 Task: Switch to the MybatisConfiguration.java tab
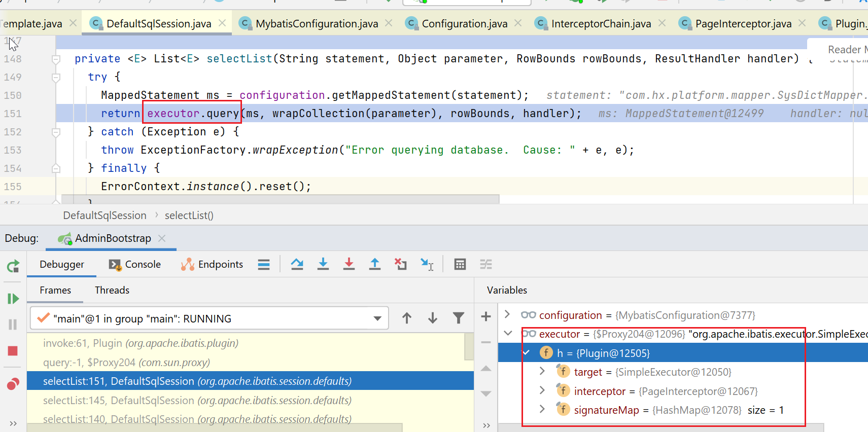click(x=316, y=24)
